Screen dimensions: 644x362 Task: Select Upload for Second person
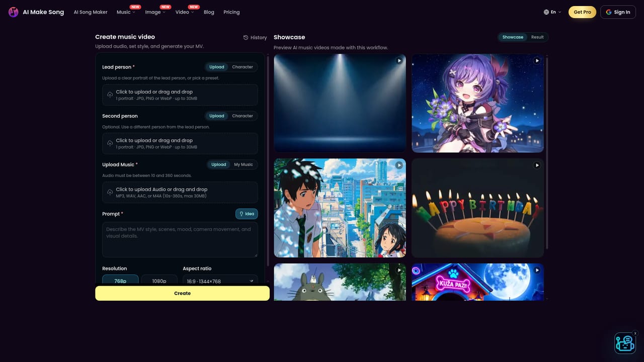[x=217, y=116]
